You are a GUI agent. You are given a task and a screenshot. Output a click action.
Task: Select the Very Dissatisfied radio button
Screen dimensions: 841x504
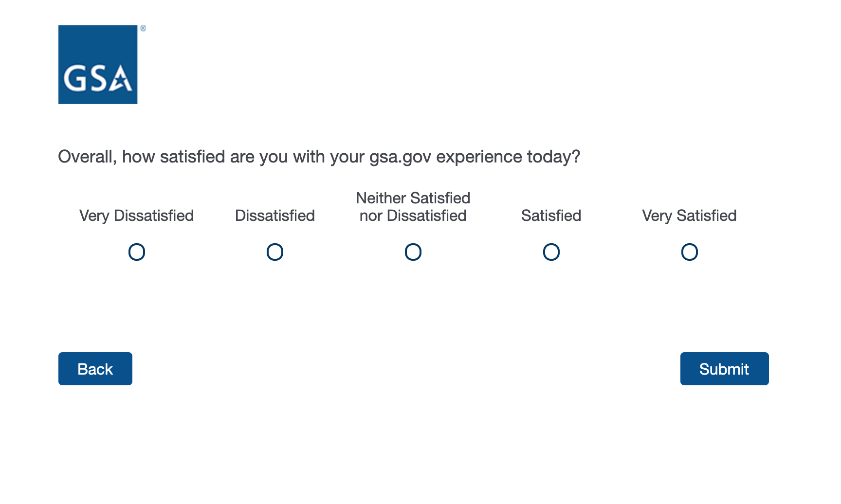coord(137,252)
